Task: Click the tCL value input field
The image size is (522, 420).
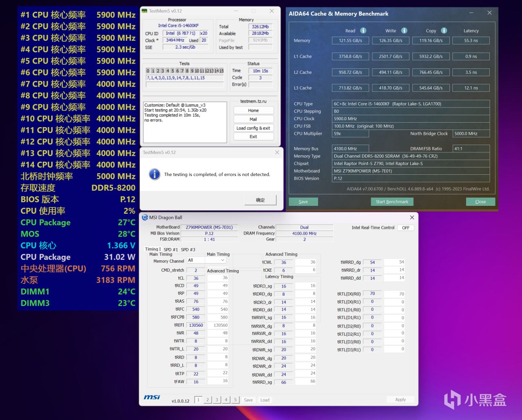Action: (x=196, y=278)
